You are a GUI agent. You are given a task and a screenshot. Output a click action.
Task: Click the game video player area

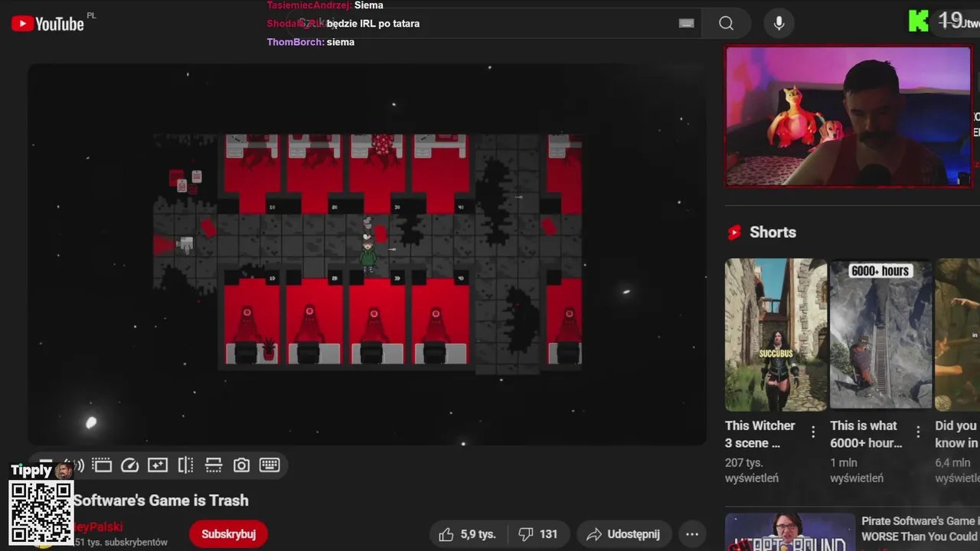tap(367, 254)
